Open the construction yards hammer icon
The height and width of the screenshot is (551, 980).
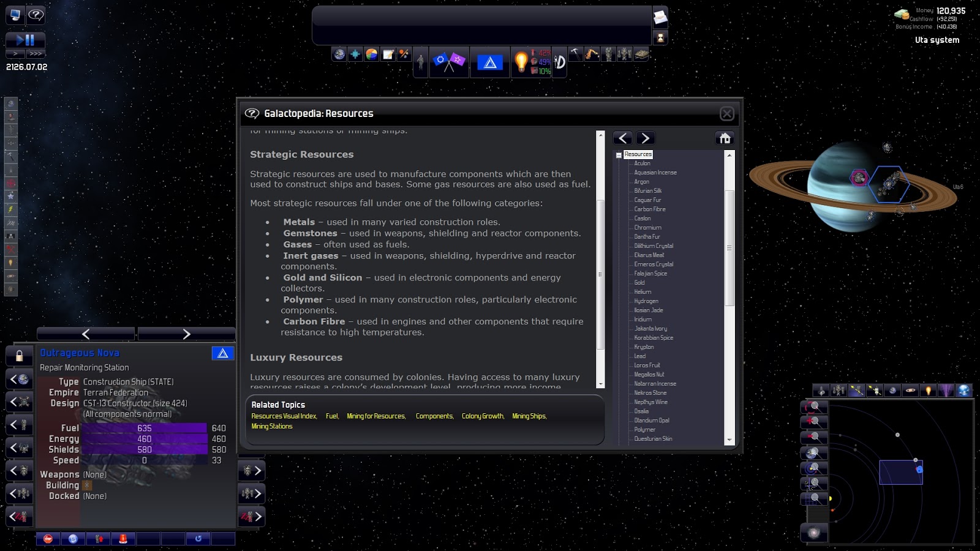(x=575, y=54)
